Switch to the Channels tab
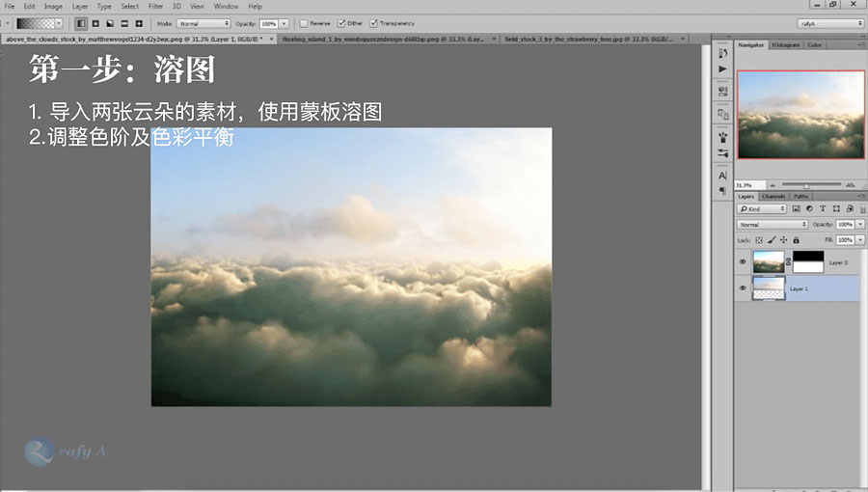 tap(774, 196)
